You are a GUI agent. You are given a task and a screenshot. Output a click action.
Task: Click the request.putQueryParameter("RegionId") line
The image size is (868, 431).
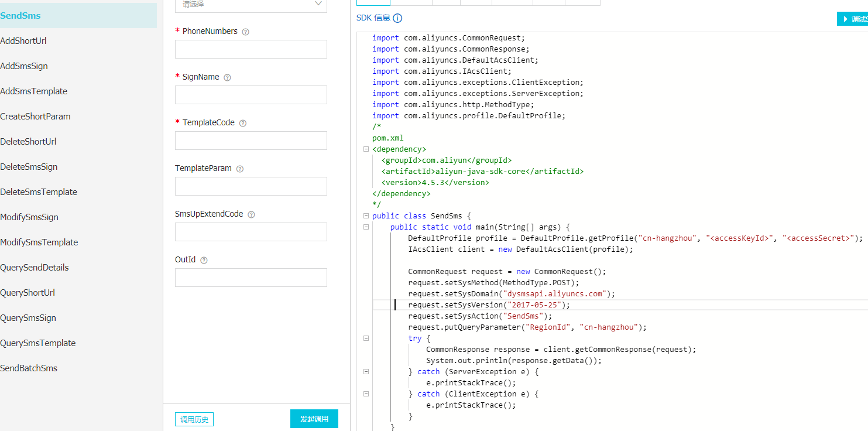[527, 327]
